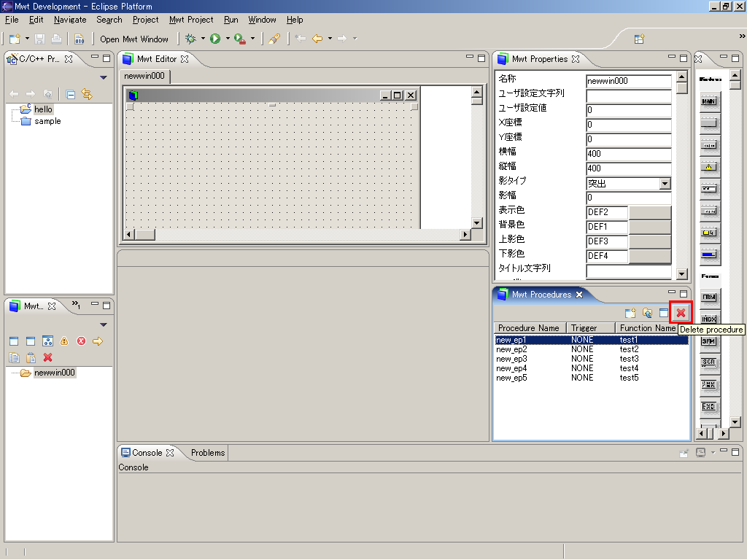The height and width of the screenshot is (560, 747).
Task: Click the New wizard icon in main toolbar
Action: pos(15,39)
